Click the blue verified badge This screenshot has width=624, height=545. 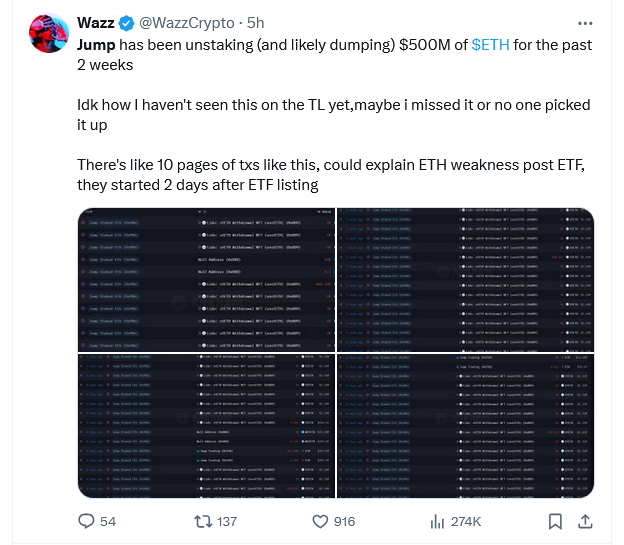127,23
